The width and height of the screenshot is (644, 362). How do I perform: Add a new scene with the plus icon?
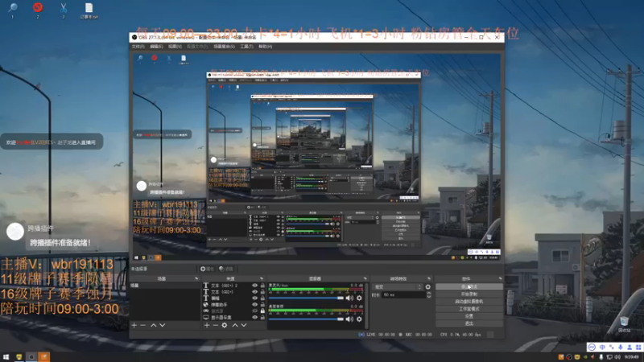tap(134, 325)
